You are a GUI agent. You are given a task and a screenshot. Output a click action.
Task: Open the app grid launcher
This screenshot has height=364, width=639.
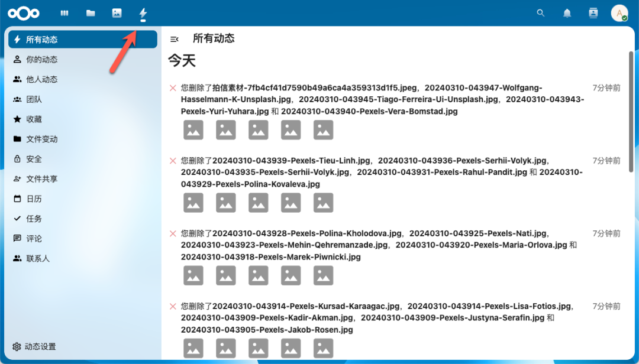64,12
